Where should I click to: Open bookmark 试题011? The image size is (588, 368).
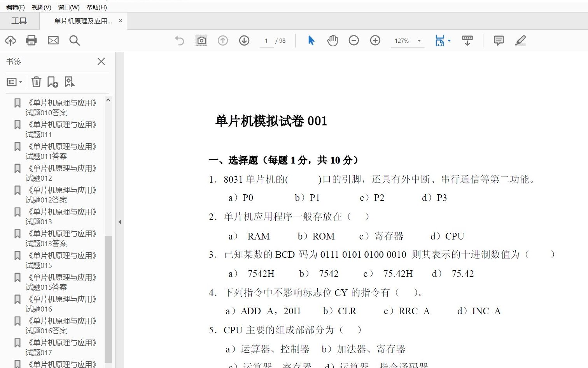[60, 130]
